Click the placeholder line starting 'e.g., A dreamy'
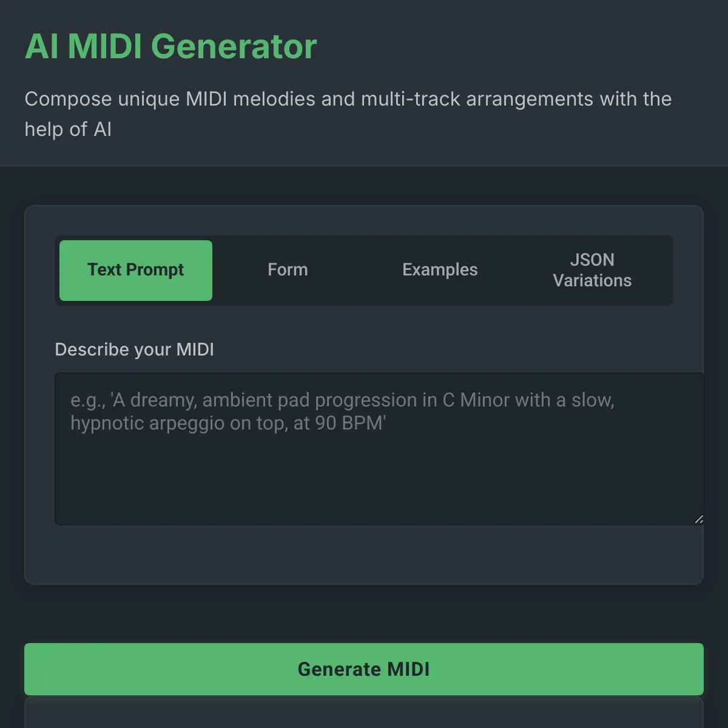This screenshot has width=728, height=728. tap(342, 400)
